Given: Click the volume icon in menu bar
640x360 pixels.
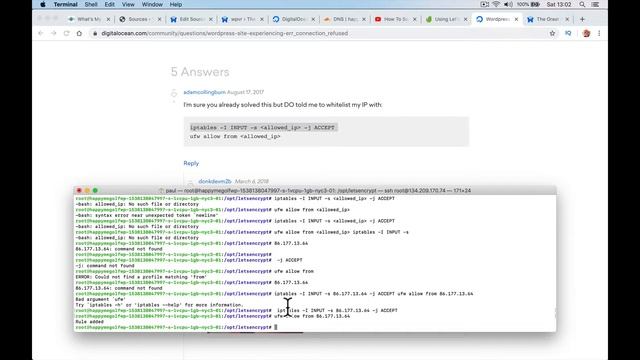Looking at the screenshot, I should [x=508, y=4].
